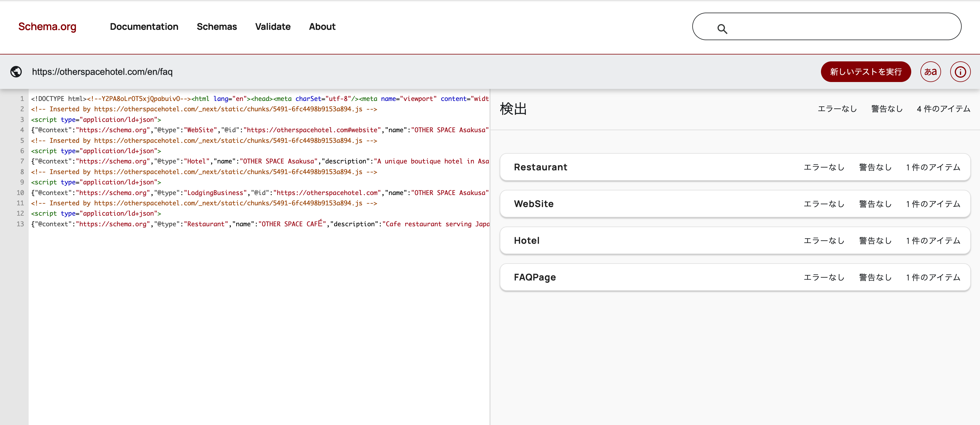Click line number 3 in gutter
This screenshot has height=425, width=980.
click(x=22, y=120)
